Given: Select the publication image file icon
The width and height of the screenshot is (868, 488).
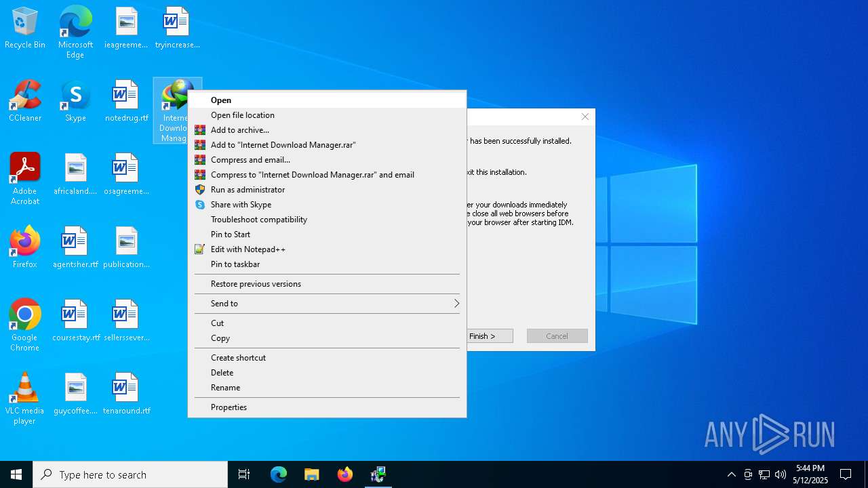Looking at the screenshot, I should click(x=126, y=248).
